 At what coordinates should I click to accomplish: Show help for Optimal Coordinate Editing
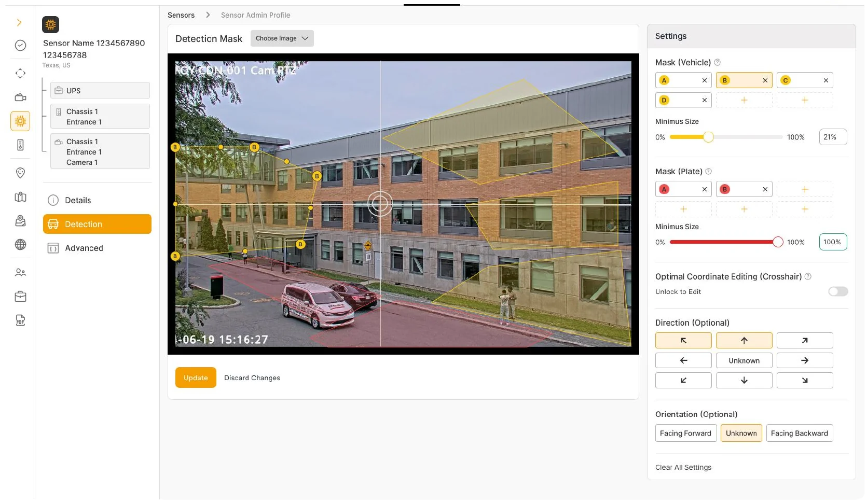click(808, 276)
